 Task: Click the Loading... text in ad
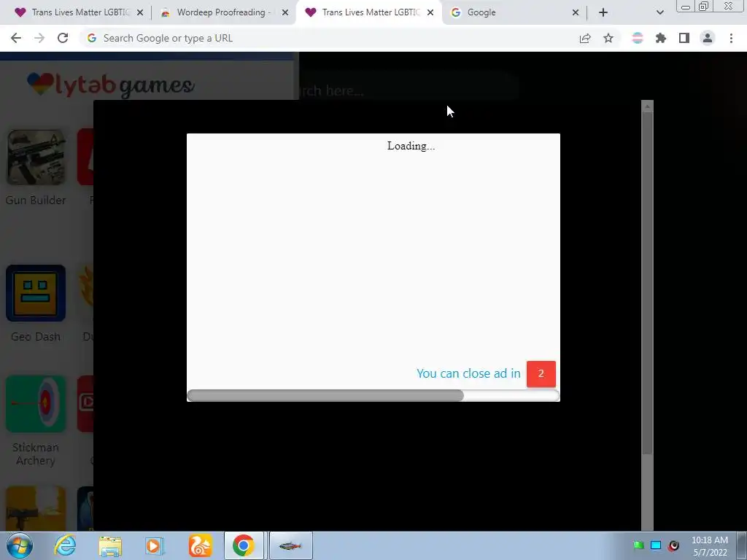coord(411,146)
